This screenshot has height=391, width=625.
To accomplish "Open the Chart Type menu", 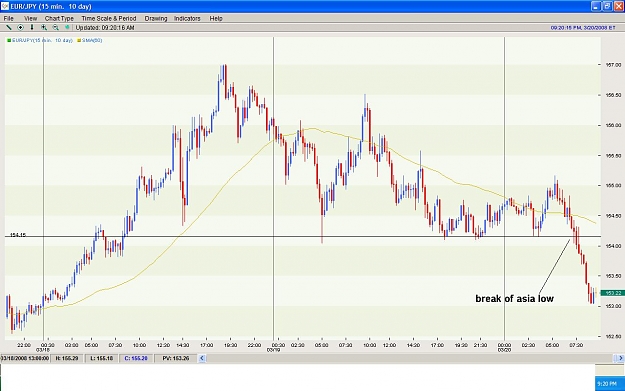I will [x=59, y=18].
